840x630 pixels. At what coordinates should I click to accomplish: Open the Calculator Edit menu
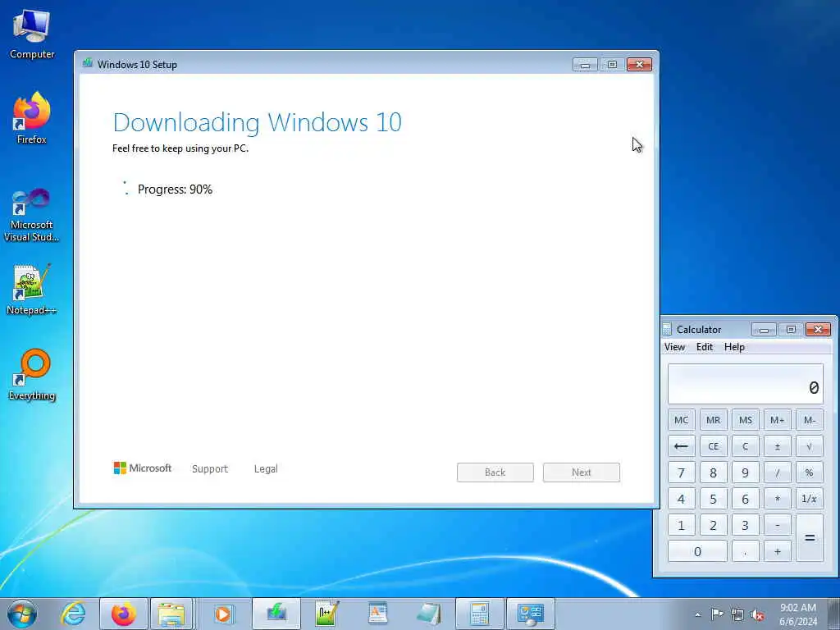click(705, 347)
